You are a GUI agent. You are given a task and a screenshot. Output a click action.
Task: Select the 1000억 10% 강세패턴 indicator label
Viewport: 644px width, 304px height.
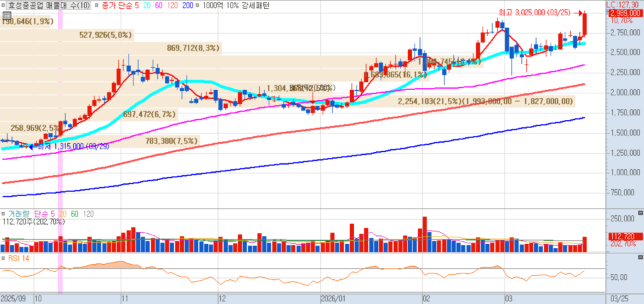235,6
